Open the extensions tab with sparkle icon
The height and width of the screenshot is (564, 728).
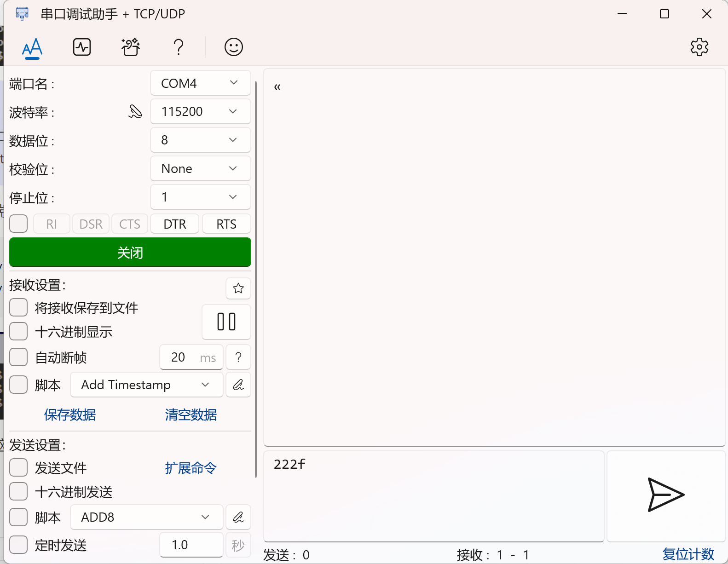coord(131,47)
